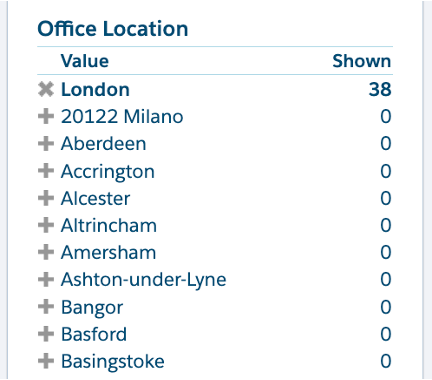
Task: Add Bangor filter via plus icon
Action: (x=46, y=307)
